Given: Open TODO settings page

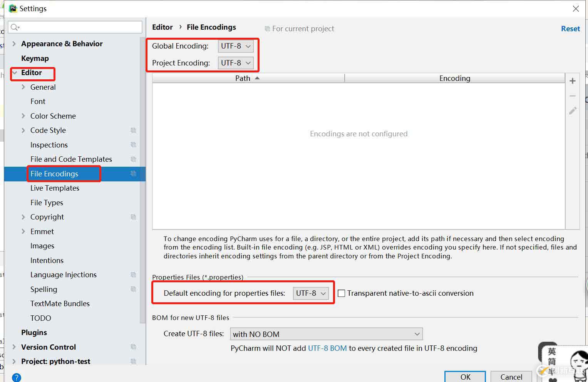Looking at the screenshot, I should (x=41, y=318).
